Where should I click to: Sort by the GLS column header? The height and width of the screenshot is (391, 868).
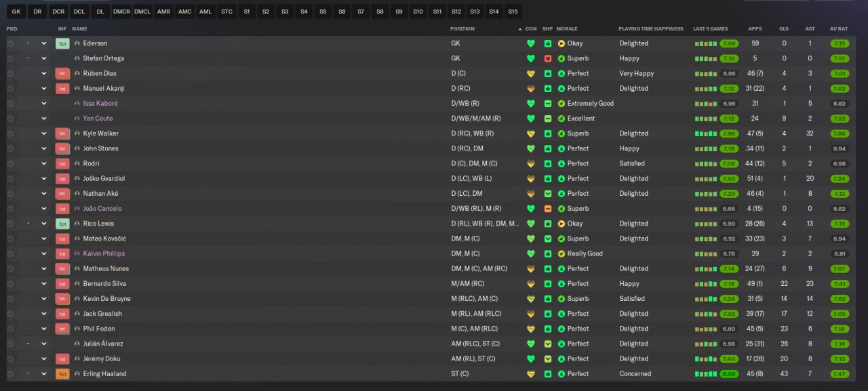tap(784, 29)
